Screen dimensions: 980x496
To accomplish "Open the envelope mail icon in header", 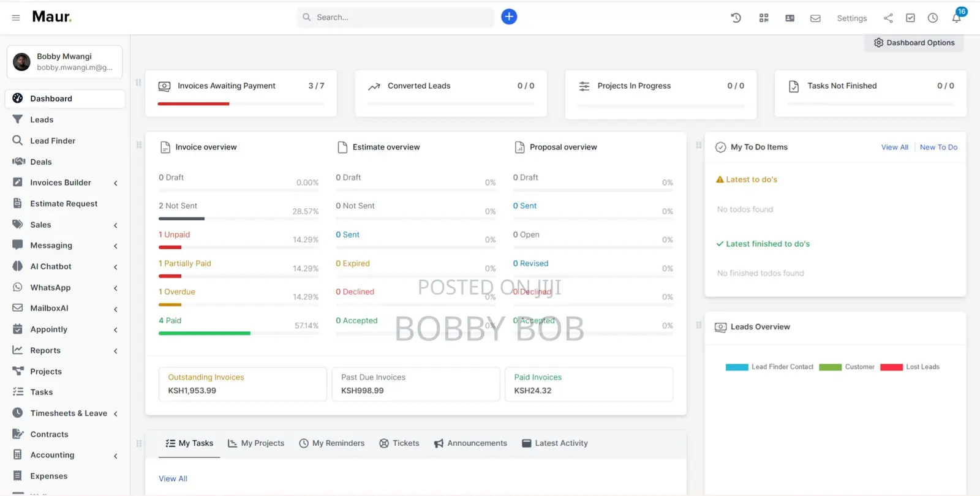I will [815, 18].
